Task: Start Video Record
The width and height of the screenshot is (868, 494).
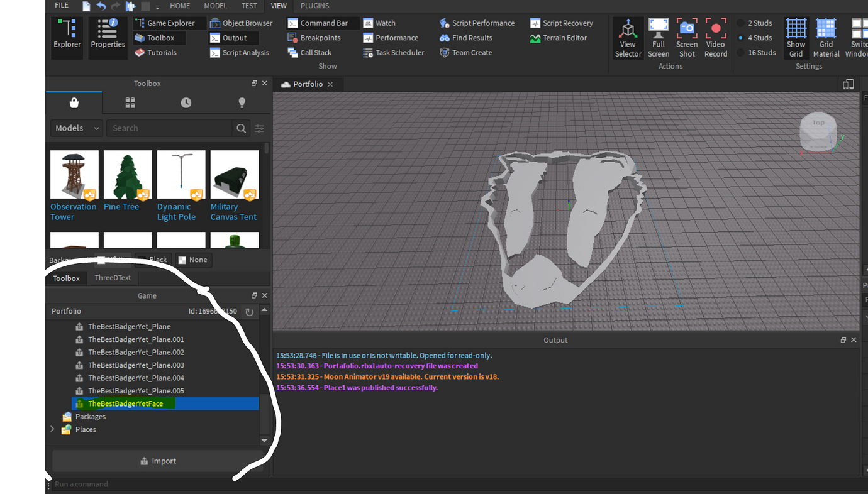Action: pyautogui.click(x=716, y=37)
